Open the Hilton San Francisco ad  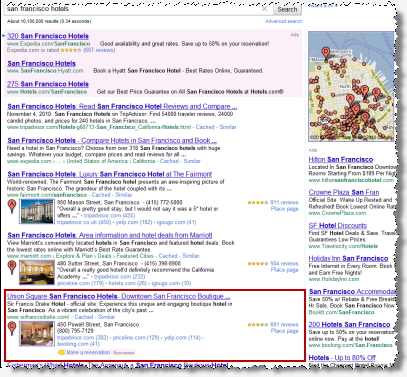coord(341,160)
